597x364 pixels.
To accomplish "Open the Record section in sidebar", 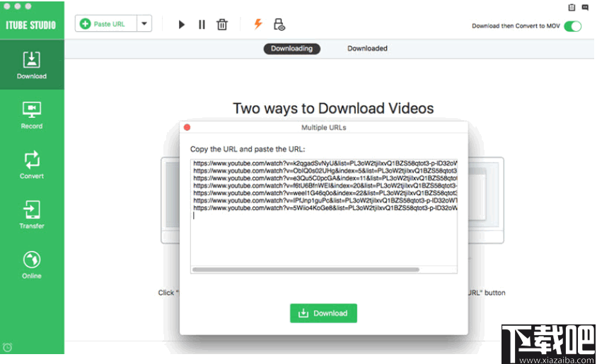I will (x=32, y=115).
